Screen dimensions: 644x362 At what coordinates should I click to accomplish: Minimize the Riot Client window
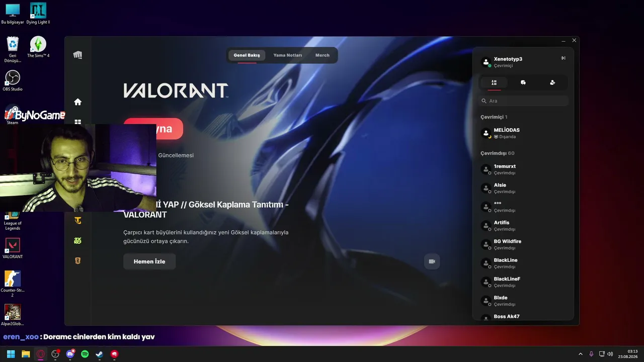563,40
